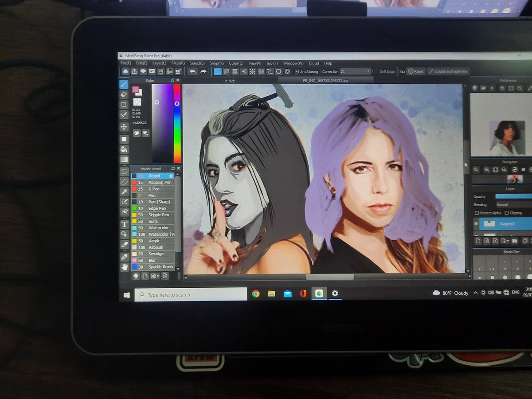532x399 pixels.
Task: Click the Type here to search box
Action: coord(191,294)
